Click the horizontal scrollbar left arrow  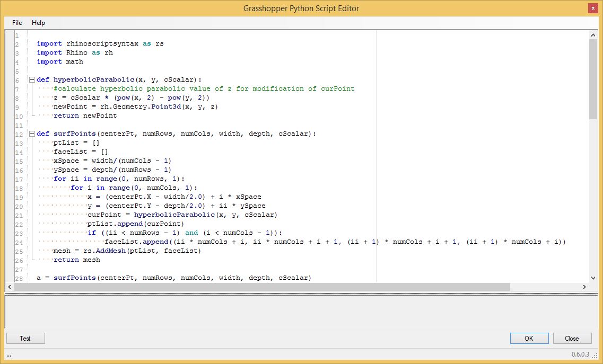pos(10,287)
